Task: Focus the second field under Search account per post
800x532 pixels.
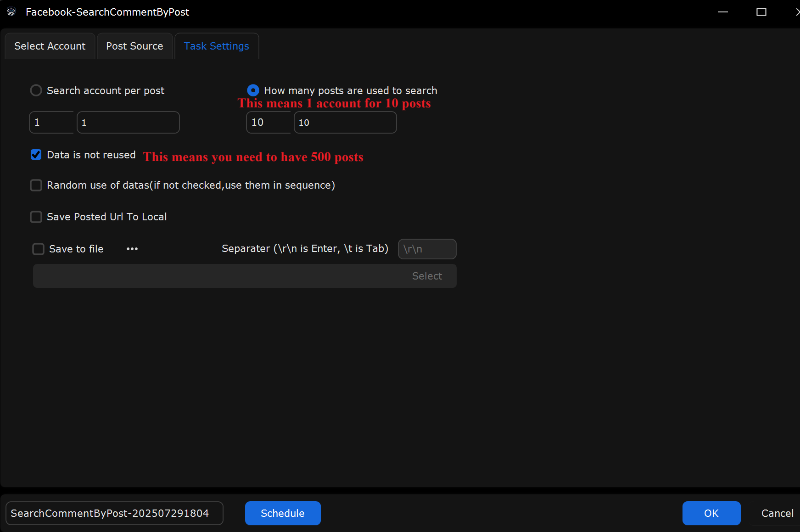Action: click(x=128, y=123)
